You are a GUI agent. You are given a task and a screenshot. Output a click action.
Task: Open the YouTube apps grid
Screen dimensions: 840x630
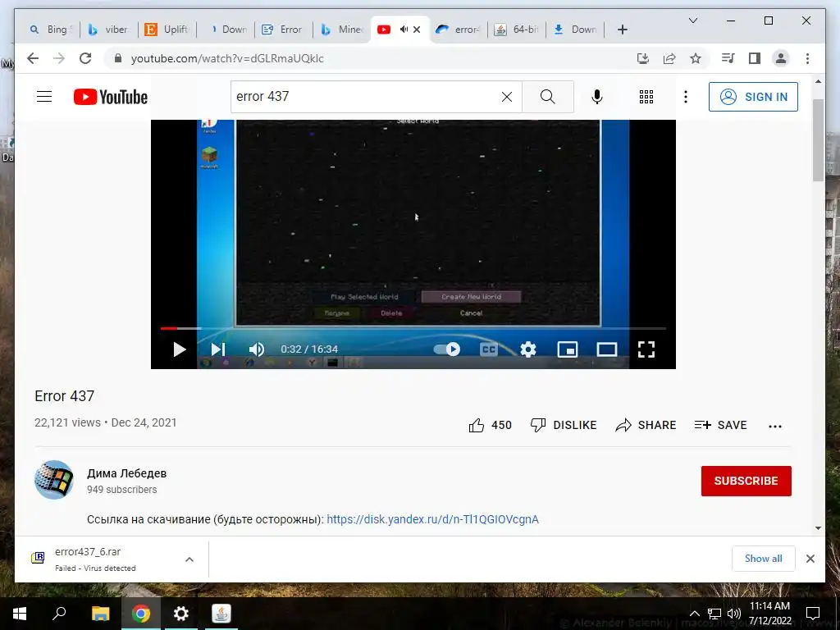646,97
